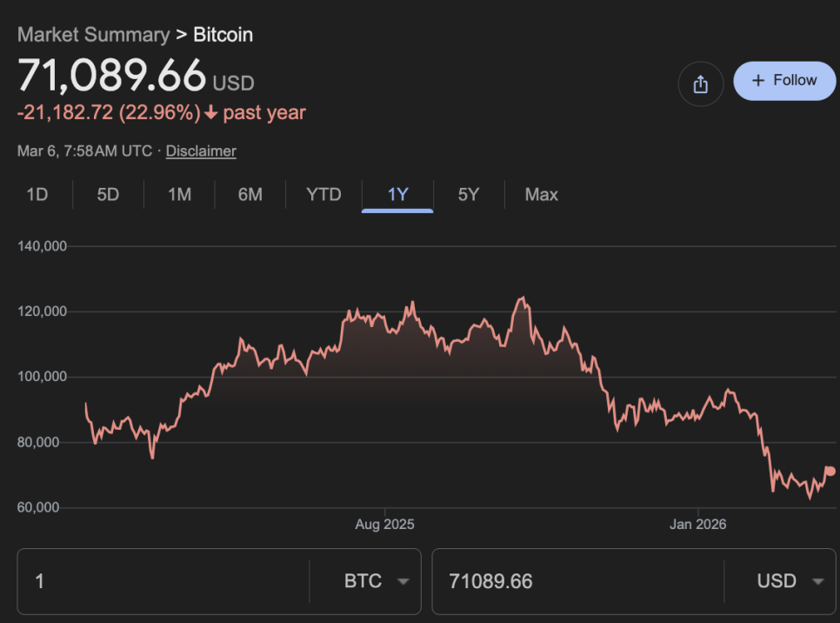Click the plus icon in Follow button
Viewport: 840px width, 623px height.
pyautogui.click(x=758, y=80)
